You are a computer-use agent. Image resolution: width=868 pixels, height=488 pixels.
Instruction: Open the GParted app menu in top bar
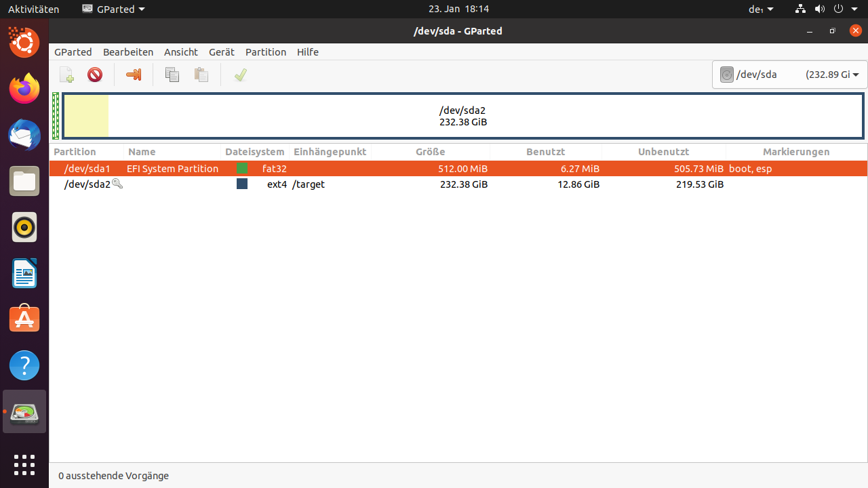click(x=113, y=9)
